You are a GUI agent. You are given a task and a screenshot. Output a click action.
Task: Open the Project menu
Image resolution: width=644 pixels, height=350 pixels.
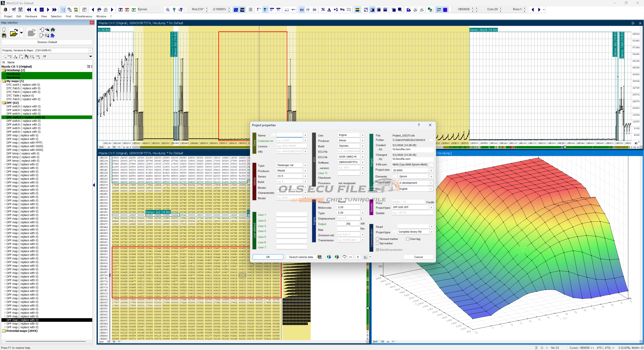click(8, 16)
